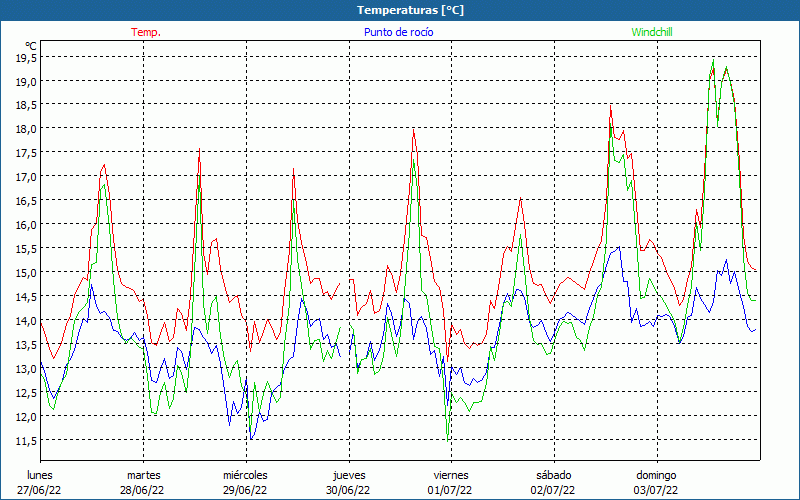The width and height of the screenshot is (800, 500).
Task: Click the 18,5 y-axis value
Action: (x=26, y=105)
